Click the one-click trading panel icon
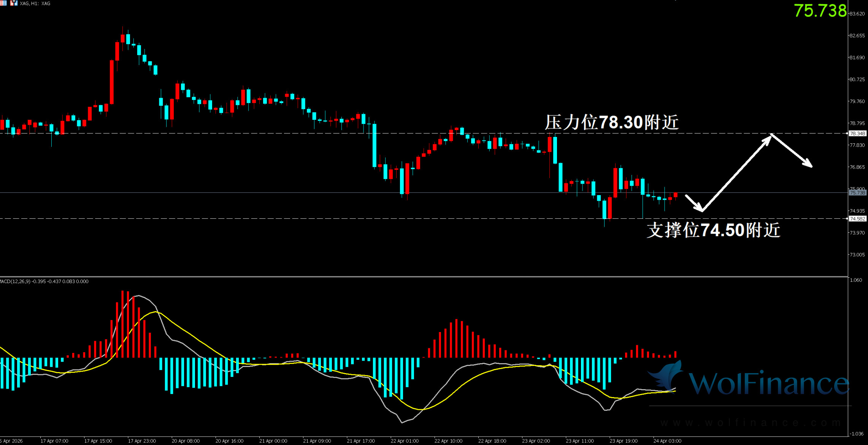Image resolution: width=868 pixels, height=445 pixels. click(x=14, y=3)
